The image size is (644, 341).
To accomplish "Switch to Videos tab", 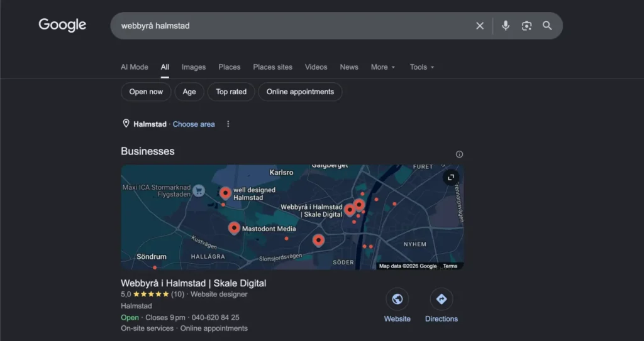I will [x=316, y=67].
